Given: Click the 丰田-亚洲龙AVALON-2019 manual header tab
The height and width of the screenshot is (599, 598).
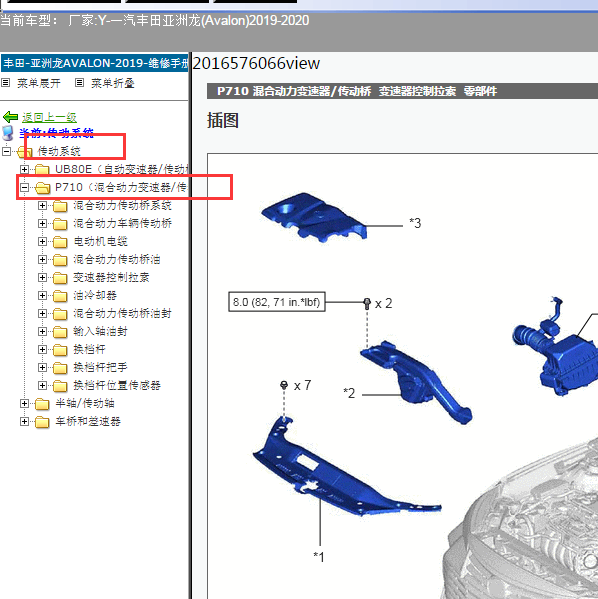Looking at the screenshot, I should (x=95, y=63).
